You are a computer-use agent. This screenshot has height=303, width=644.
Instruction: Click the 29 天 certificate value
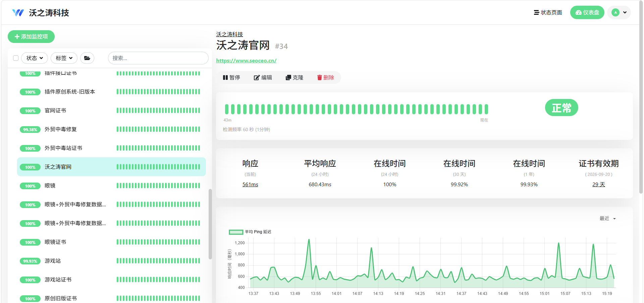(x=598, y=185)
